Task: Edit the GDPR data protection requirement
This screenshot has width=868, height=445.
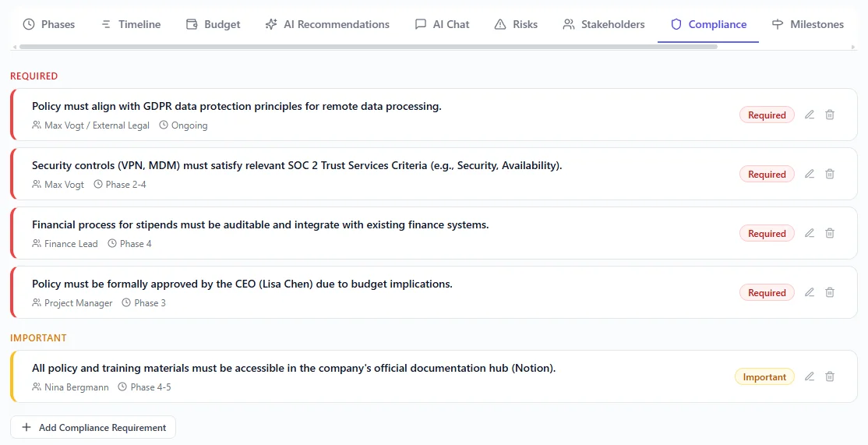Action: 810,115
